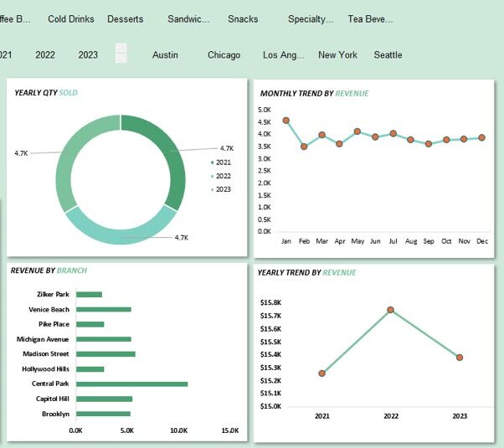
Task: Select the 2022 peak point on yearly trend
Action: click(x=390, y=310)
